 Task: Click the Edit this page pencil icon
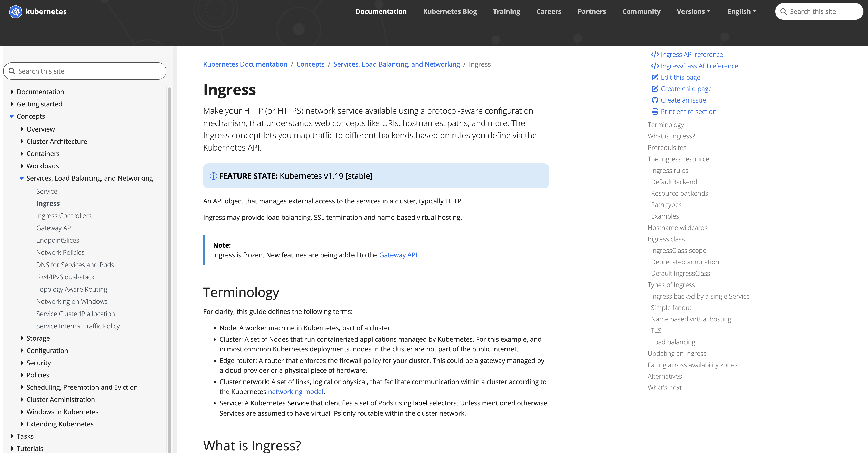pyautogui.click(x=655, y=77)
